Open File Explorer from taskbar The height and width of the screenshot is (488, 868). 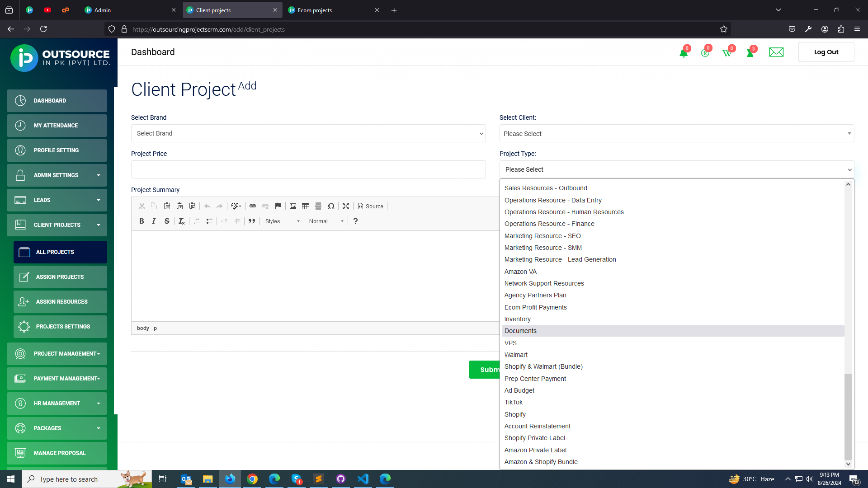click(208, 479)
